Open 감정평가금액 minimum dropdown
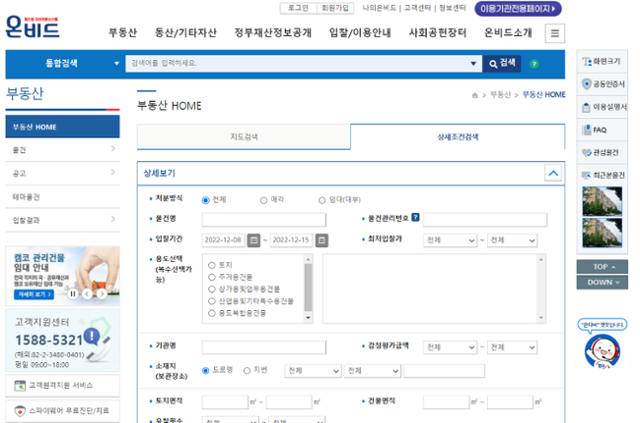 450,347
